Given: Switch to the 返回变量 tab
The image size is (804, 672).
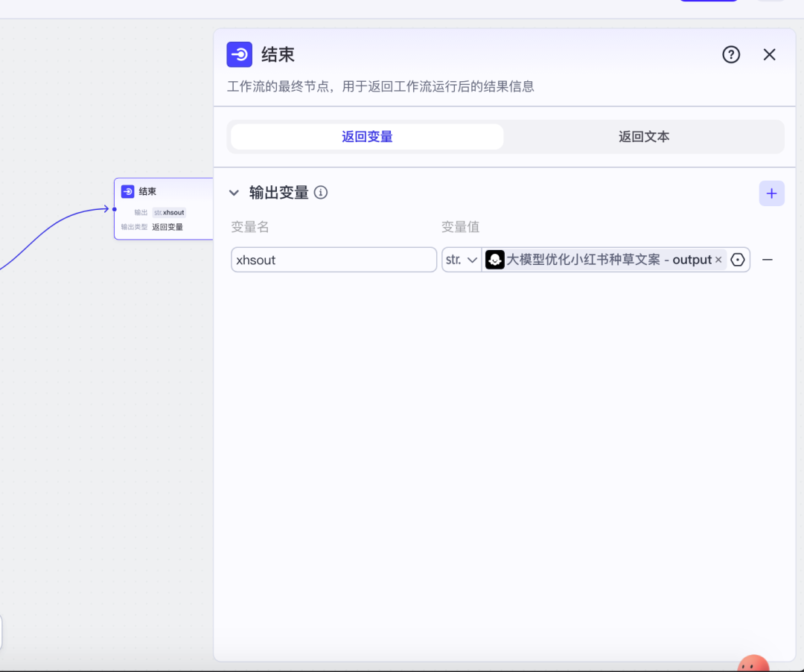Looking at the screenshot, I should (x=367, y=137).
